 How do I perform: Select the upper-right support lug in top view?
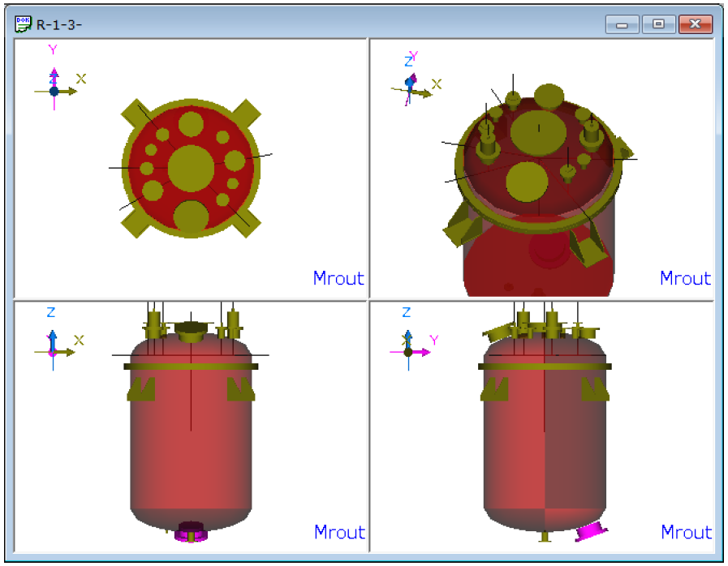coord(248,113)
